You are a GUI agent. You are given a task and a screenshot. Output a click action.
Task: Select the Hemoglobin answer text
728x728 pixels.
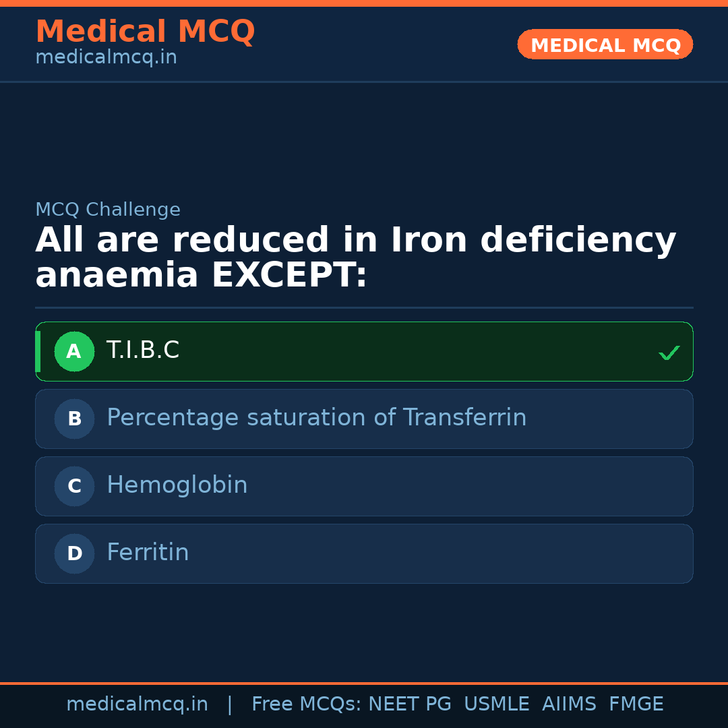177,485
